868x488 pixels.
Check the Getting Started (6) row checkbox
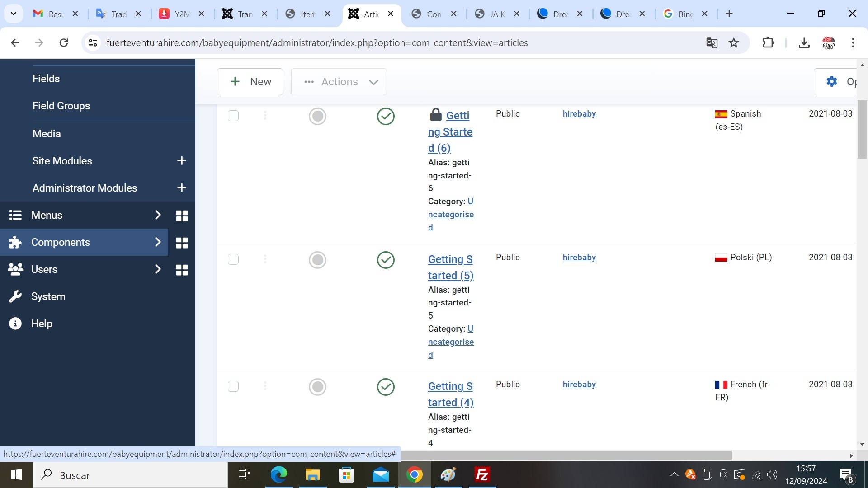click(x=233, y=116)
